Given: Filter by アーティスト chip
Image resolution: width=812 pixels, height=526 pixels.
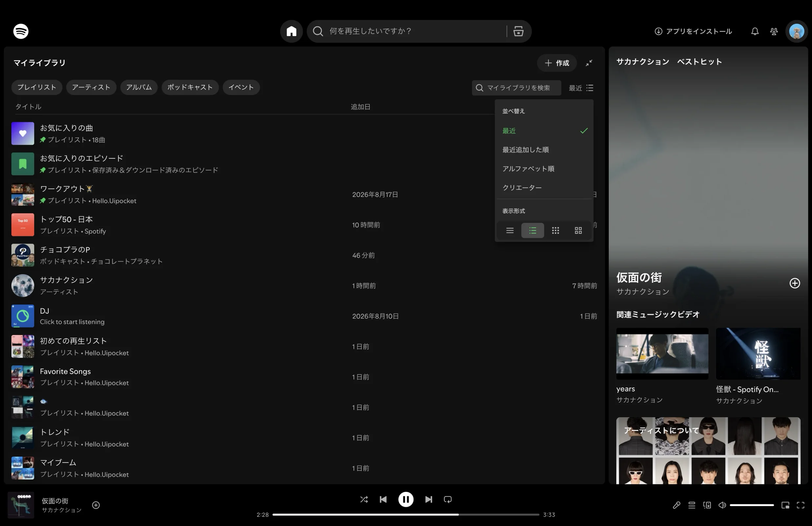Looking at the screenshot, I should [x=91, y=87].
